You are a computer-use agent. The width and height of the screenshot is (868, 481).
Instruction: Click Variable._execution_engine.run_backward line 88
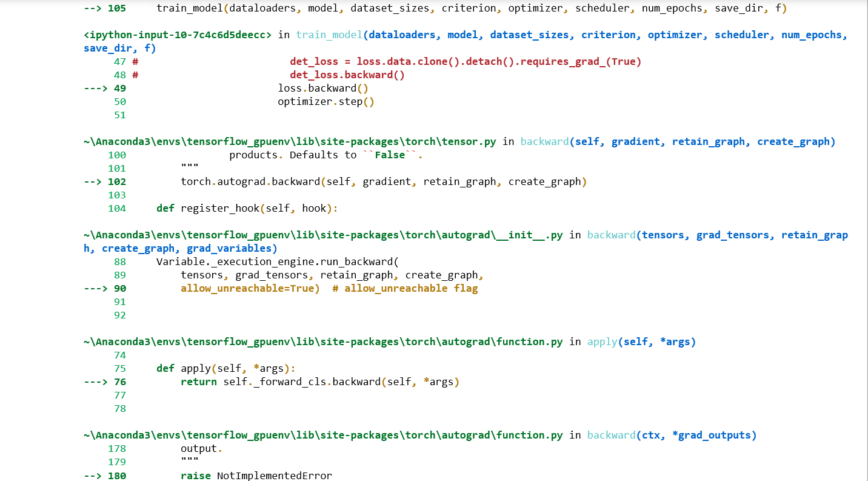tap(278, 261)
